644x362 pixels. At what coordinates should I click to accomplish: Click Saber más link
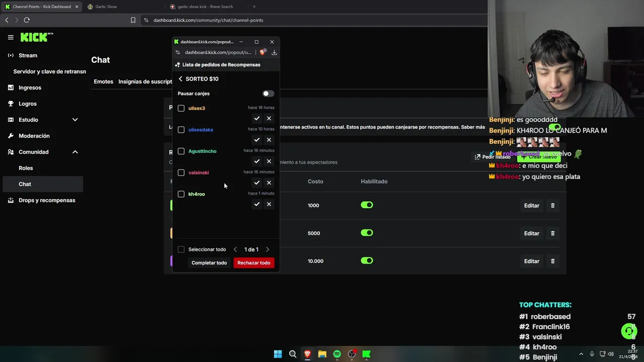(473, 127)
